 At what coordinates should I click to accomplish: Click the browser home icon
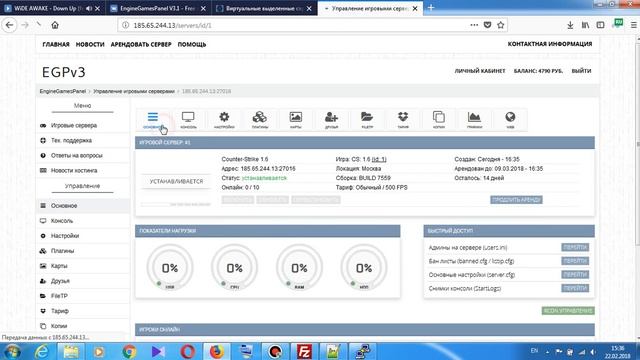pyautogui.click(x=55, y=25)
